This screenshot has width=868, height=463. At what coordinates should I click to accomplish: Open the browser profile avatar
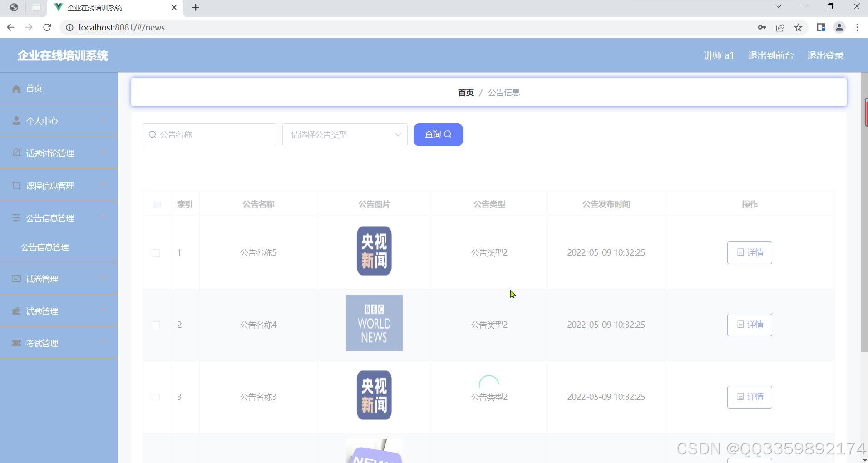tap(839, 28)
